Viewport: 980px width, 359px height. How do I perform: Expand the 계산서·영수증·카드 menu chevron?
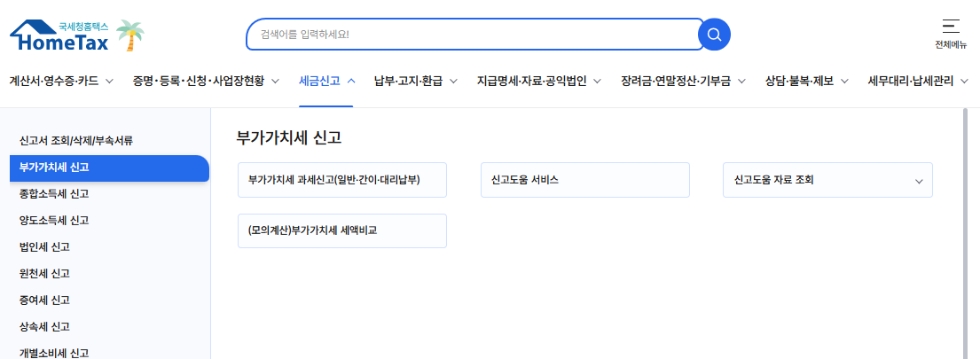coord(109,82)
